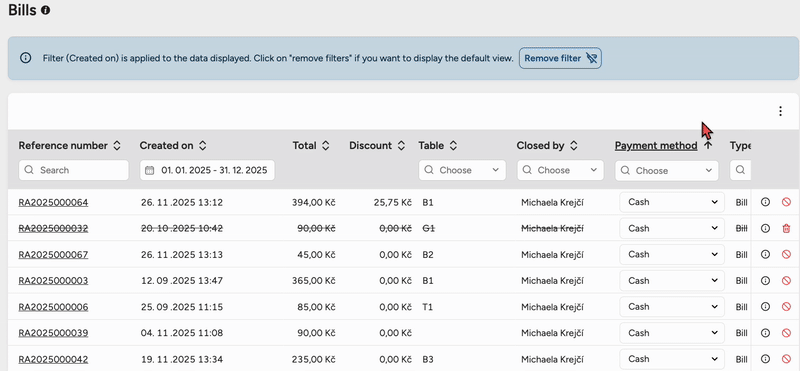Toggle Payment method ascending sort arrow
800x371 pixels.
click(x=708, y=145)
